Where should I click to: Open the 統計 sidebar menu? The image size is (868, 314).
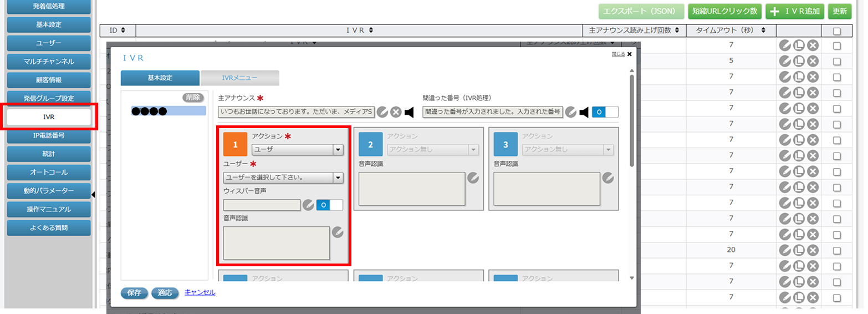click(48, 154)
